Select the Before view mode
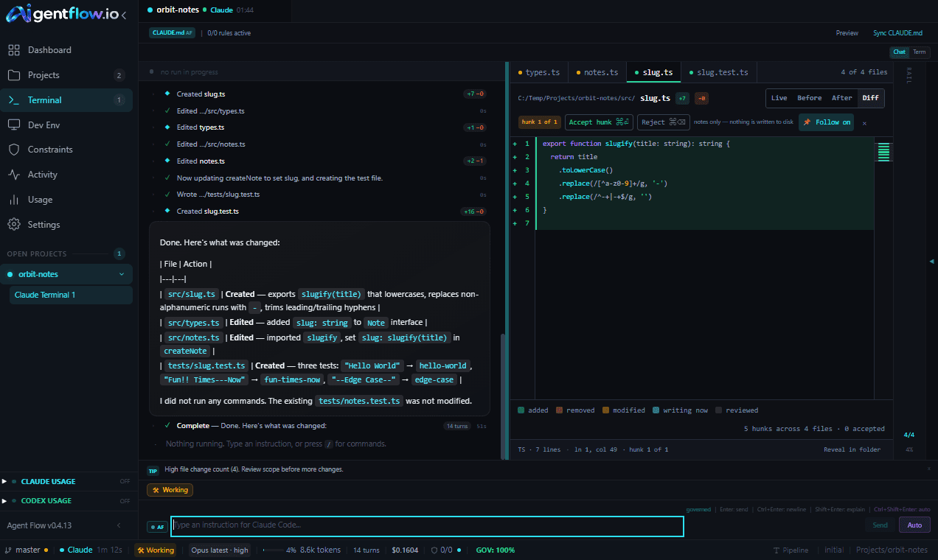The height and width of the screenshot is (560, 938). (809, 98)
